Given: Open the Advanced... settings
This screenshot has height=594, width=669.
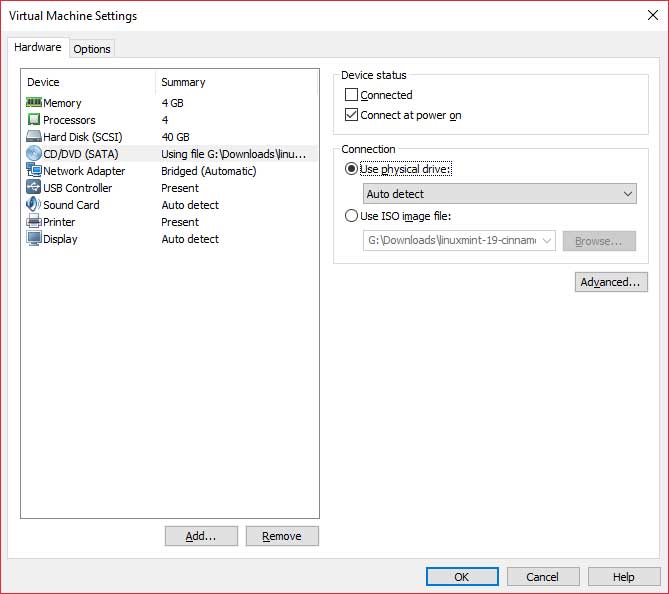Looking at the screenshot, I should click(x=611, y=282).
